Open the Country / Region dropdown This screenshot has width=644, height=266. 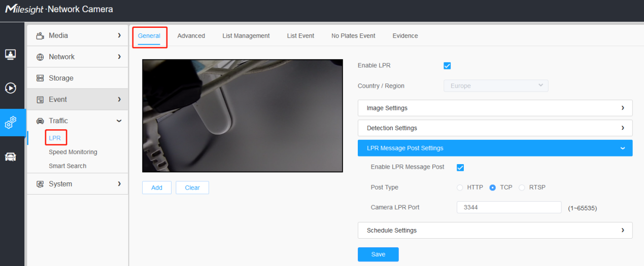496,86
